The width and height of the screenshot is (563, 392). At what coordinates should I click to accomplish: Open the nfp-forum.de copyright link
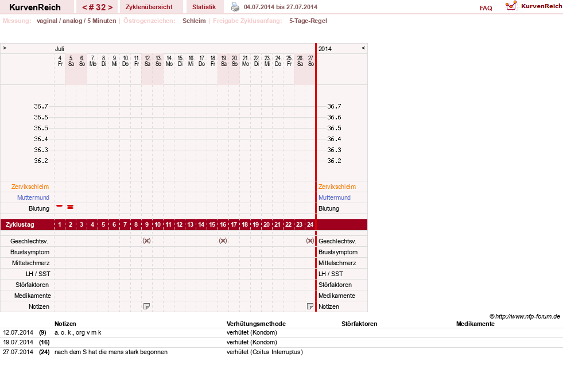click(525, 316)
